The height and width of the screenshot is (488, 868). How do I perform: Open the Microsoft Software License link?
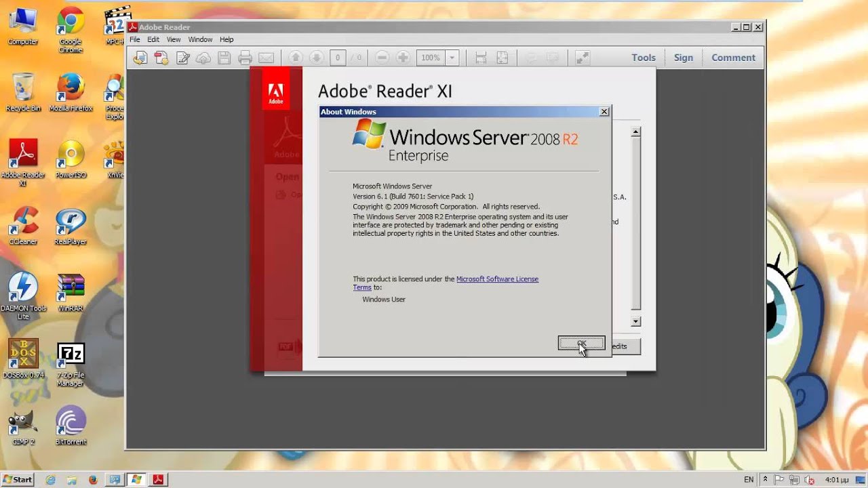click(x=497, y=279)
